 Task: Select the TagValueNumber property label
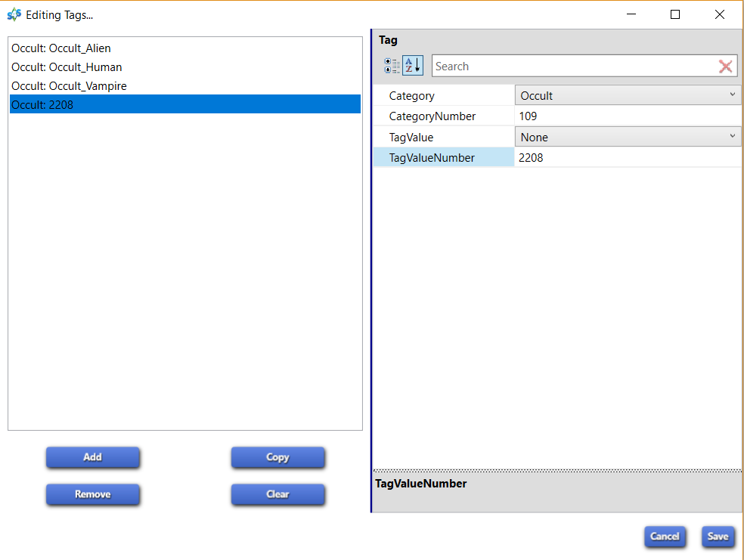444,157
